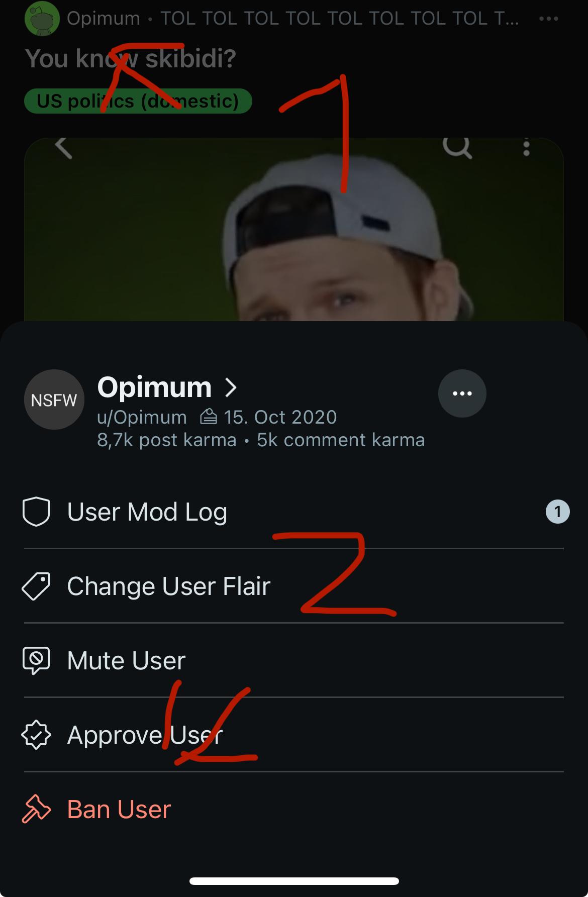The image size is (588, 897).
Task: Choose Mute User option
Action: 127,660
